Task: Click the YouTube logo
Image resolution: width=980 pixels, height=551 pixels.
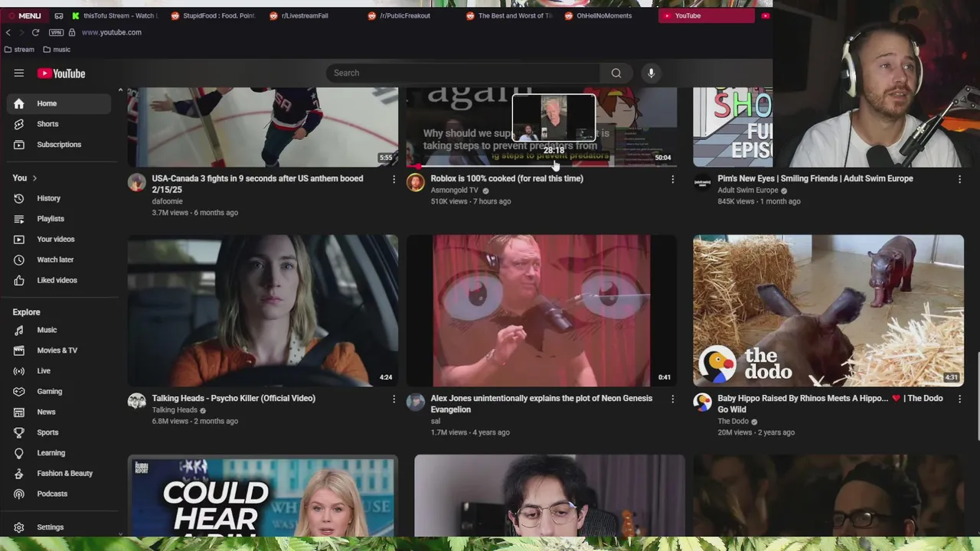Action: click(61, 73)
